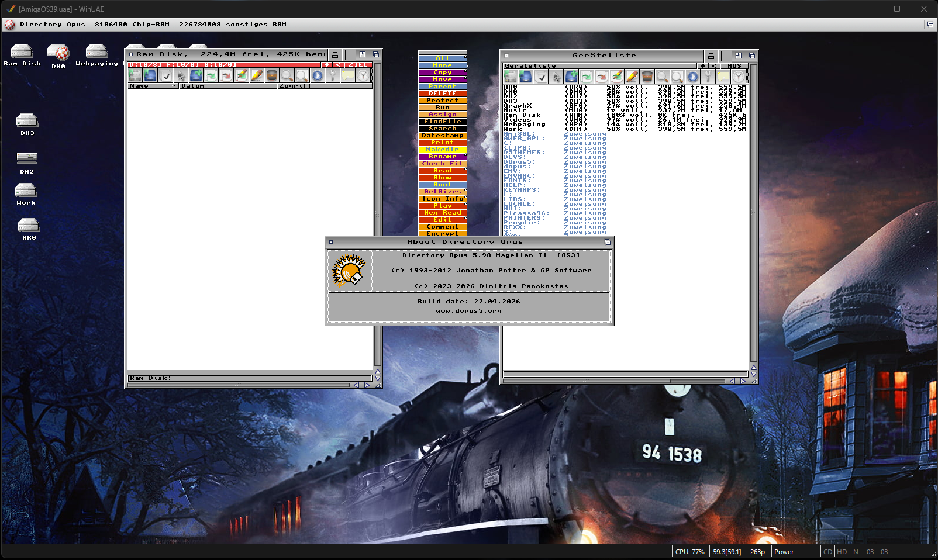Image resolution: width=938 pixels, height=560 pixels.
Task: Click the trash can icon in Ram Disk toolbar
Action: click(271, 75)
